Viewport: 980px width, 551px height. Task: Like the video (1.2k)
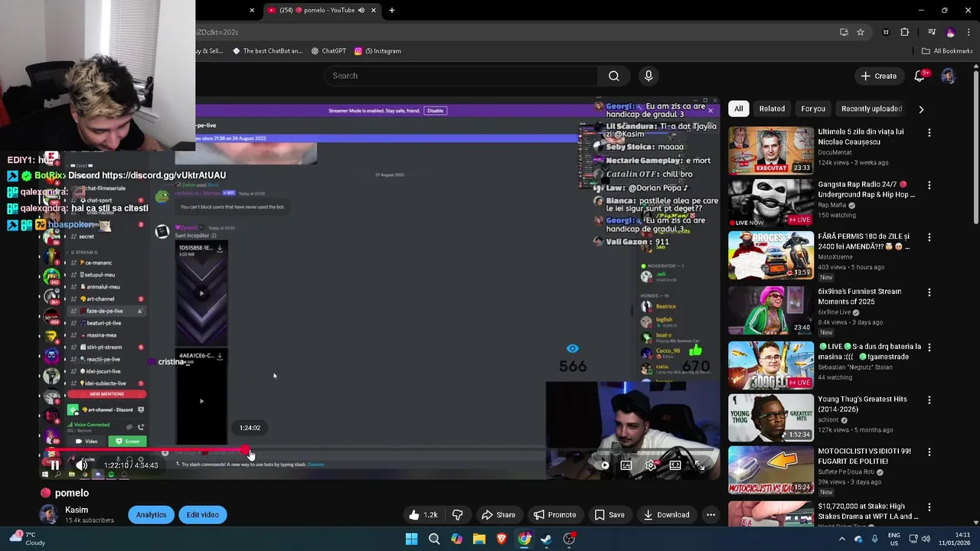click(x=423, y=515)
